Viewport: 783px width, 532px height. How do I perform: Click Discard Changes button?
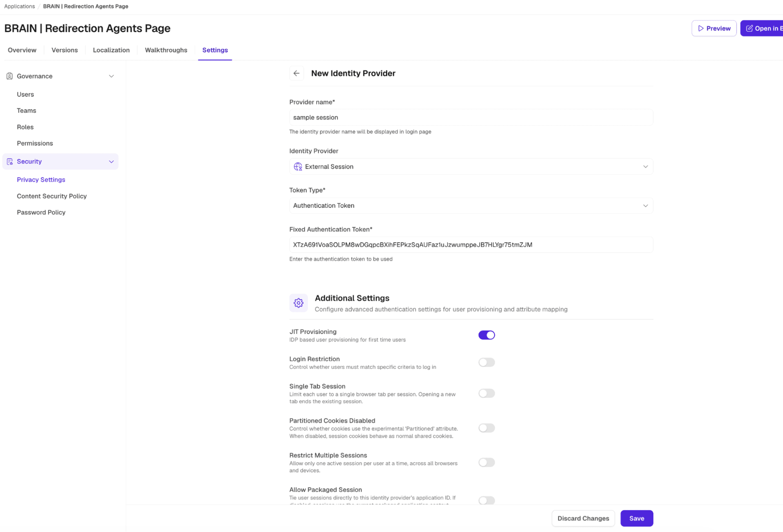[583, 519]
